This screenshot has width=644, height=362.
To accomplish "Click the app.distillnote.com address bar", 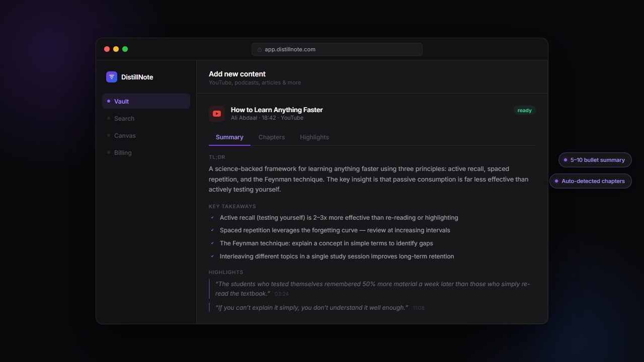I will (337, 49).
